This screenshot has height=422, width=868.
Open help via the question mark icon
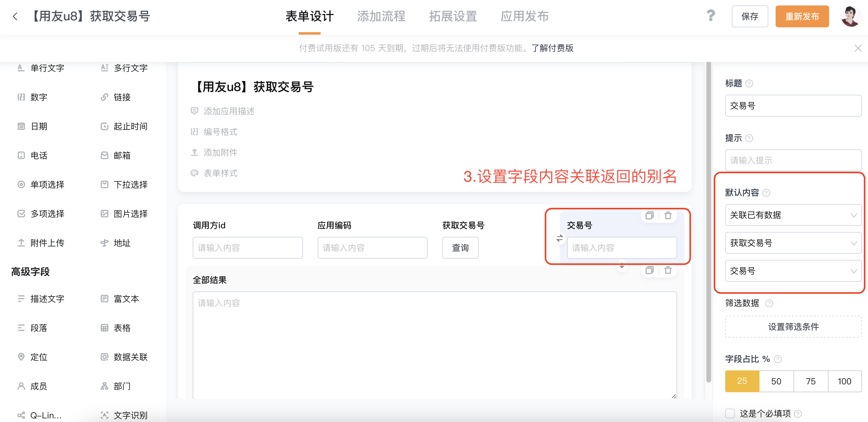click(711, 16)
